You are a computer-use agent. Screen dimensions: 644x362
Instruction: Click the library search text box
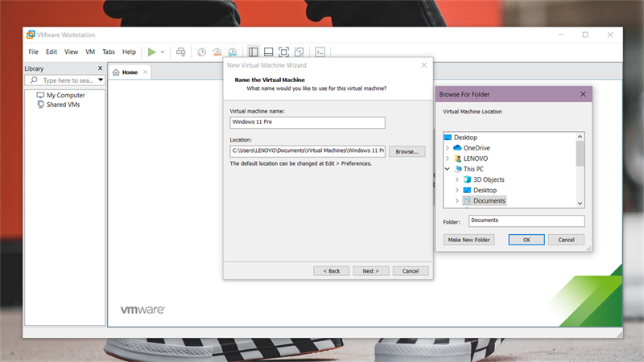(68, 80)
